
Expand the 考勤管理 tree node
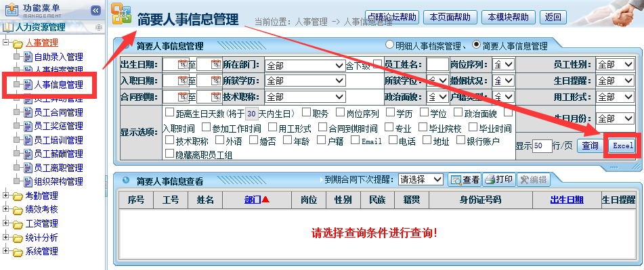point(5,196)
